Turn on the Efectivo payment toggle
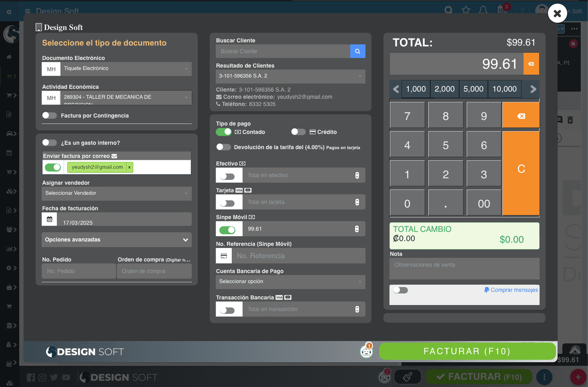588x387 pixels. [x=227, y=176]
